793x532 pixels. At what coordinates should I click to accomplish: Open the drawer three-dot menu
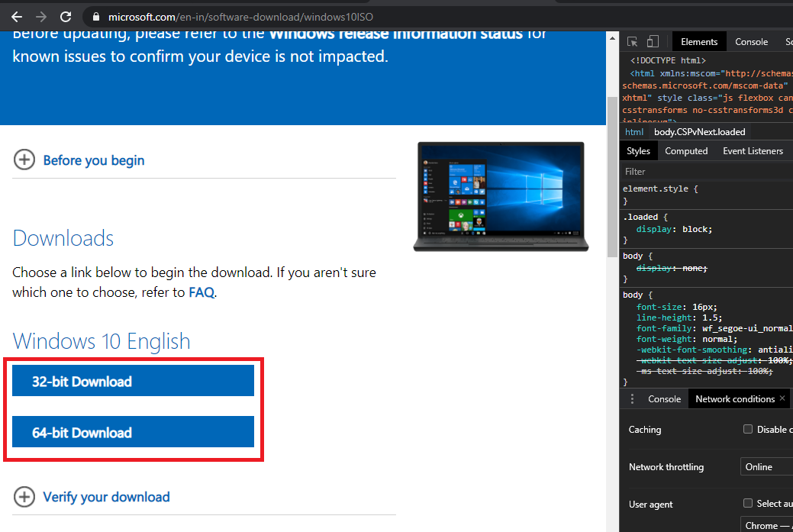point(632,398)
